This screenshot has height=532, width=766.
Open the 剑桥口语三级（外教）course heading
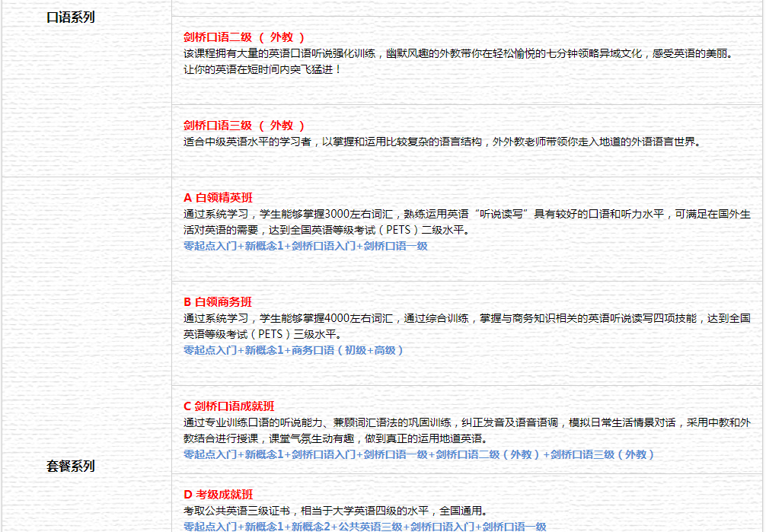coord(244,126)
